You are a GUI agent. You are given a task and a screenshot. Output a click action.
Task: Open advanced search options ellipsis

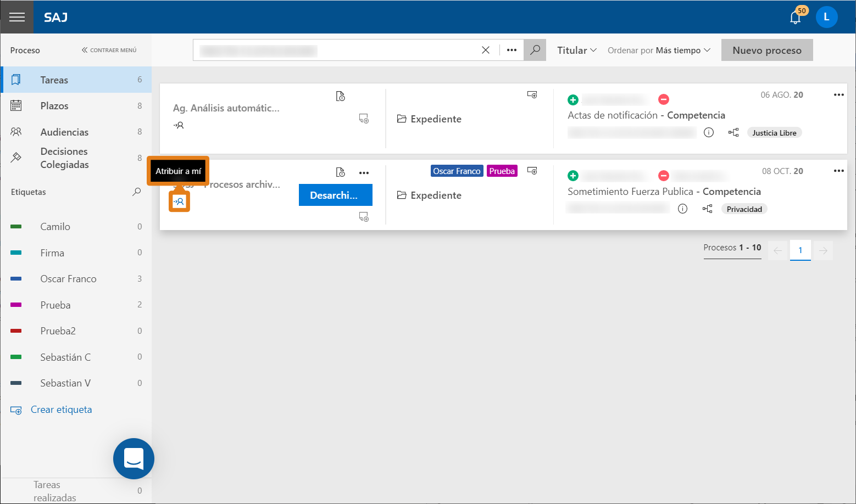512,50
